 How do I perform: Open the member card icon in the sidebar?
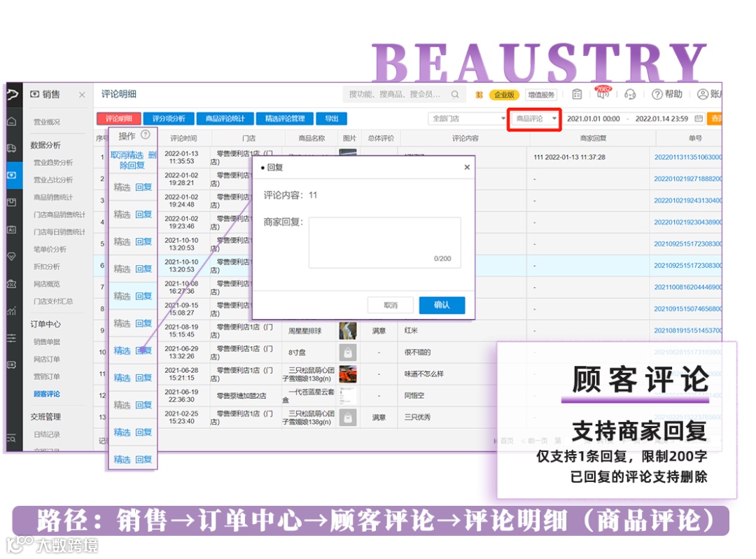(x=12, y=229)
